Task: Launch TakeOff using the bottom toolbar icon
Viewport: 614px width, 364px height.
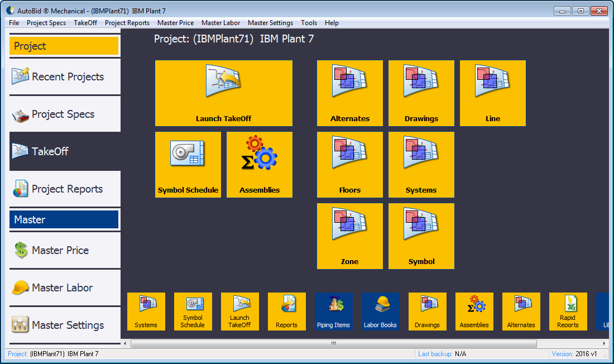Action: (x=239, y=311)
